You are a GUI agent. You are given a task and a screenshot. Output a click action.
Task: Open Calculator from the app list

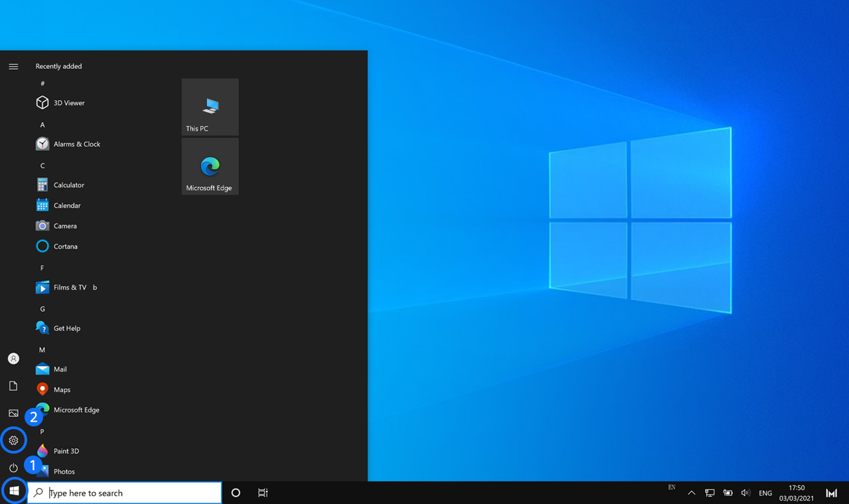coord(68,185)
